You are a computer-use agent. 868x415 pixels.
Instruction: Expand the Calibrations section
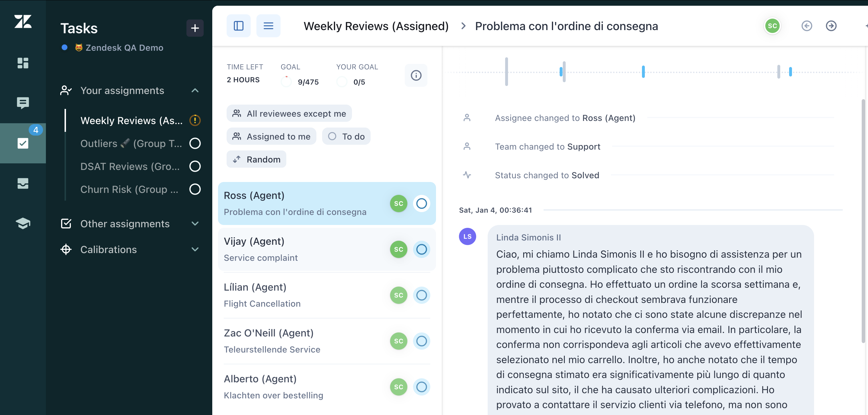pyautogui.click(x=195, y=249)
